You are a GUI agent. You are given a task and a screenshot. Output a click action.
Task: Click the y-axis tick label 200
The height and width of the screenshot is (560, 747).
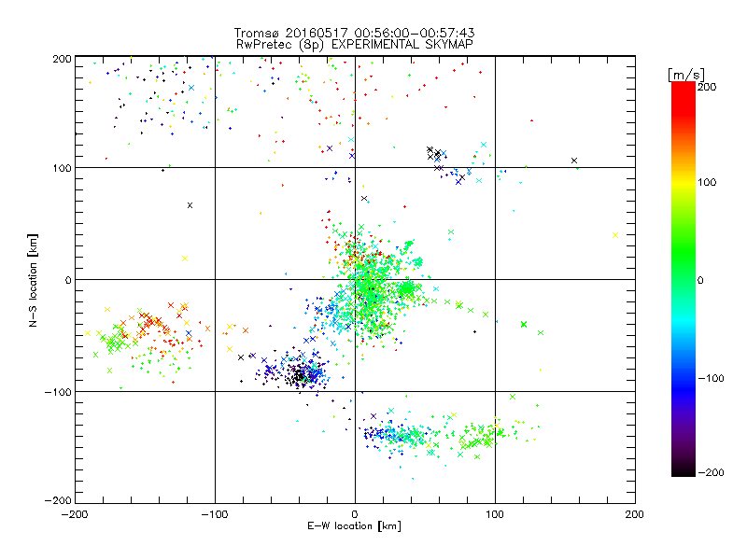click(x=62, y=59)
